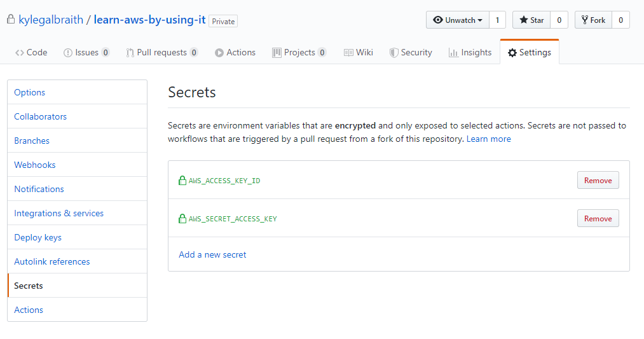The width and height of the screenshot is (644, 339).
Task: Click the lock icon beside AWS_SECRET_ACCESS_KEY
Action: tap(182, 218)
